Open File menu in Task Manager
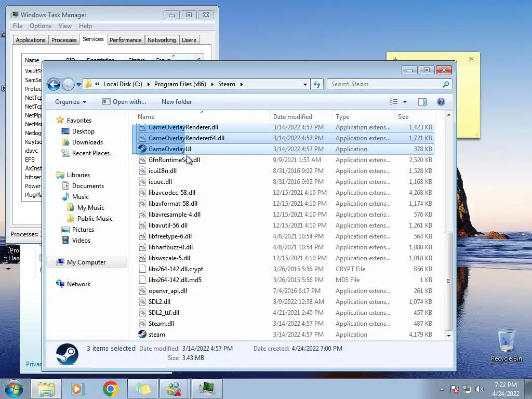The height and width of the screenshot is (399, 532). pyautogui.click(x=18, y=26)
